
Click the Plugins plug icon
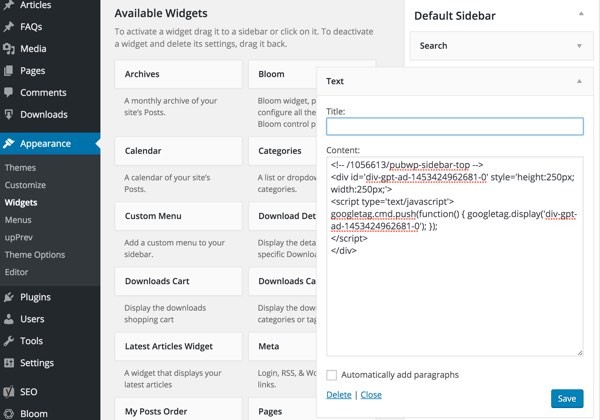click(x=8, y=297)
